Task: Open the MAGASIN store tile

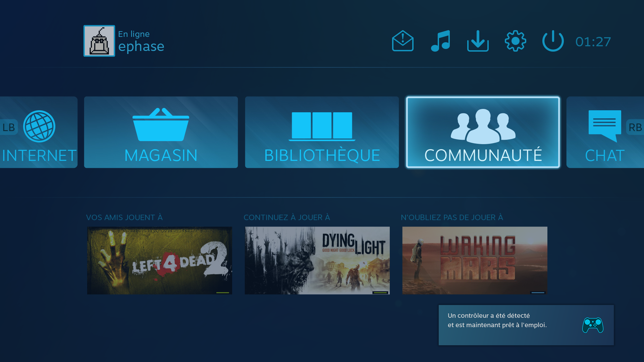Action: (161, 132)
